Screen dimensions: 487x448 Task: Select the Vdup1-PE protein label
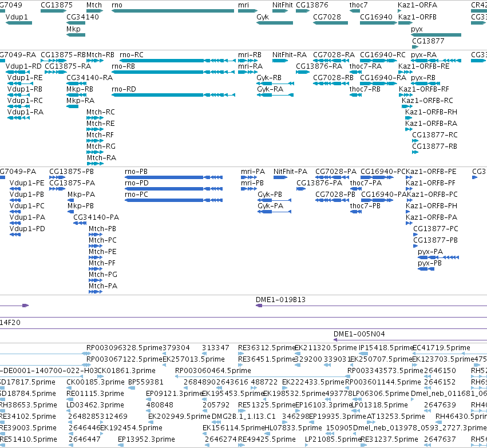coord(27,183)
